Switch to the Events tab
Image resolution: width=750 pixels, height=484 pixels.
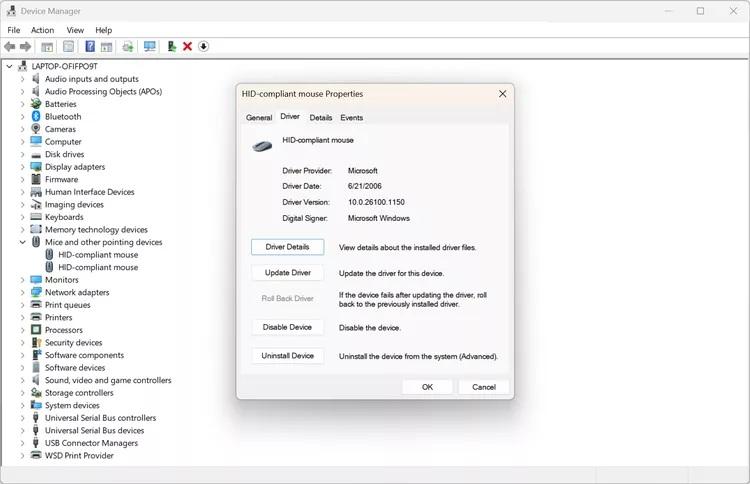351,118
